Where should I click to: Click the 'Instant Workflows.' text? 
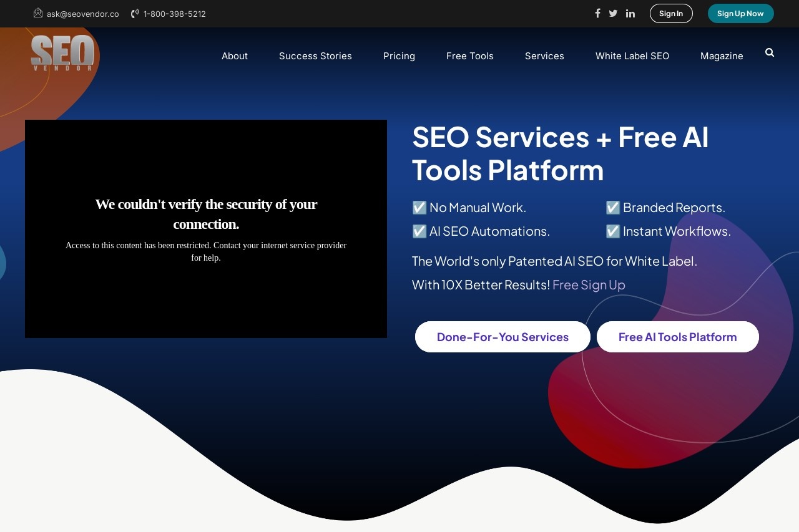[x=677, y=231]
